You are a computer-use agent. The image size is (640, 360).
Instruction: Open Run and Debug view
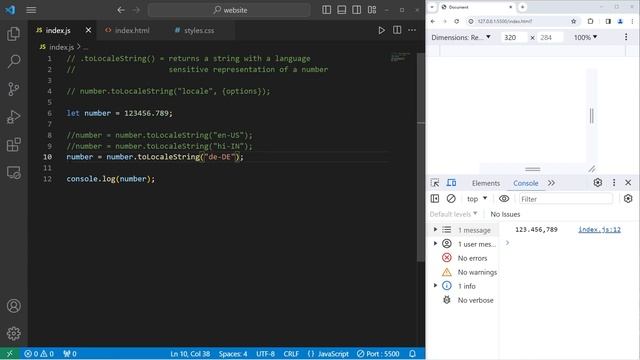coord(13,117)
